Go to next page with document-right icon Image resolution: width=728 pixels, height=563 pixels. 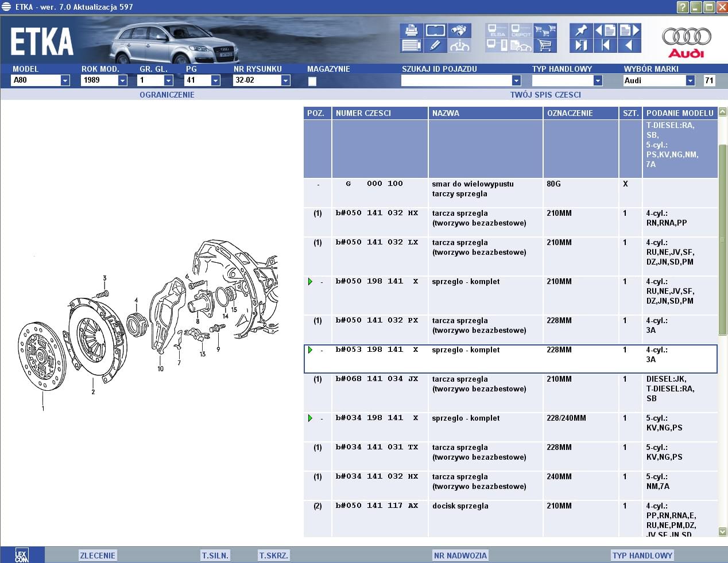[629, 30]
